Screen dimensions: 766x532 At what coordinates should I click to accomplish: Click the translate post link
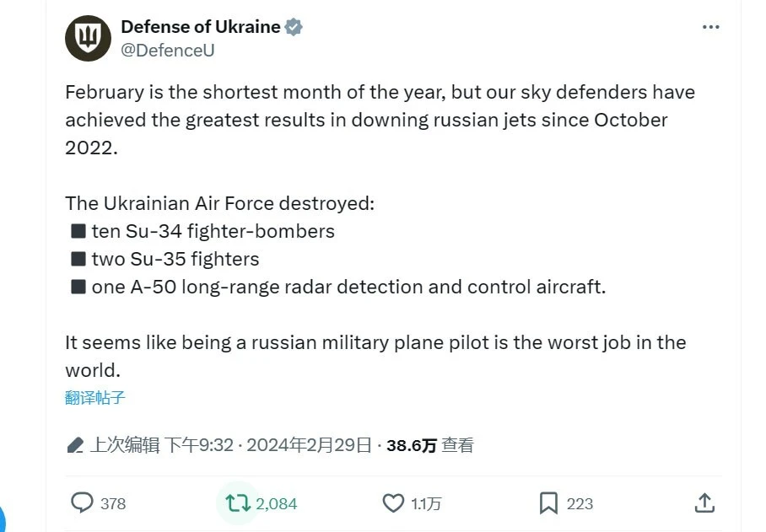(94, 398)
